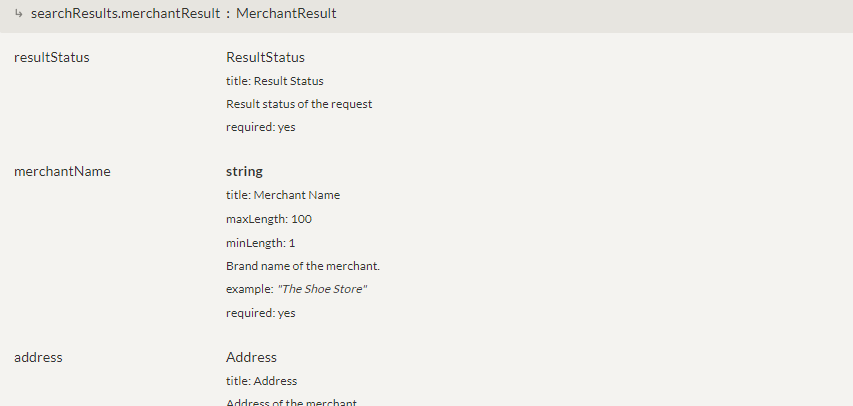Open the Address type link
853x406 pixels.
pyautogui.click(x=251, y=357)
